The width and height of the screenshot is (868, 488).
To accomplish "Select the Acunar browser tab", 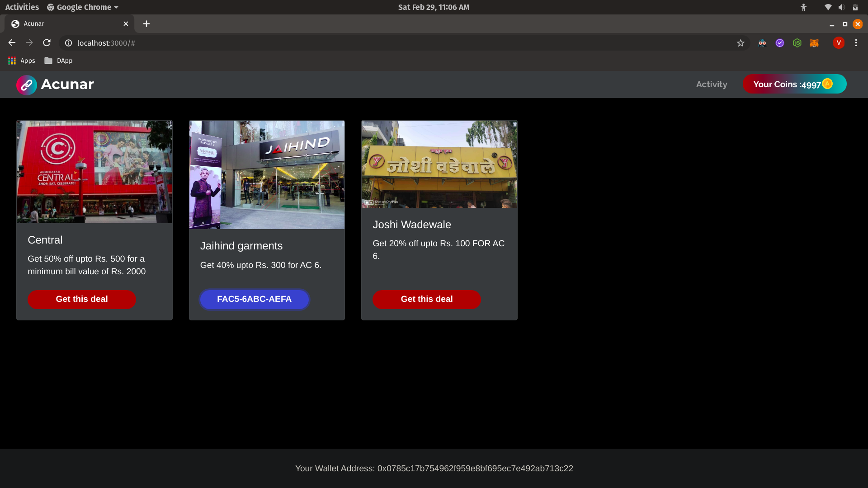I will [63, 24].
